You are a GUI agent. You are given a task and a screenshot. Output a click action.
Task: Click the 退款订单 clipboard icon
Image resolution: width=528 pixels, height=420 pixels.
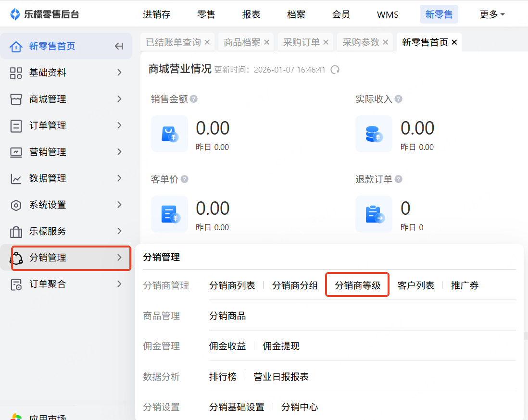click(374, 214)
